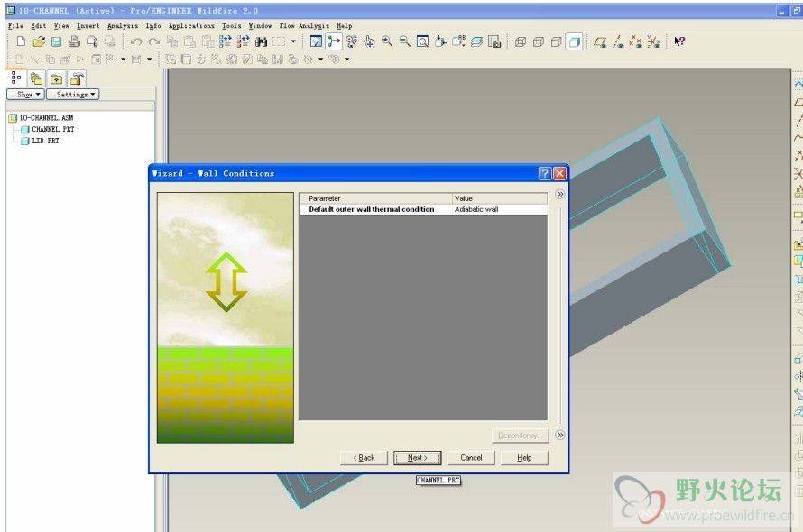Viewport: 803px width, 532px height.
Task: Switch to Wireframe display style
Action: point(521,41)
